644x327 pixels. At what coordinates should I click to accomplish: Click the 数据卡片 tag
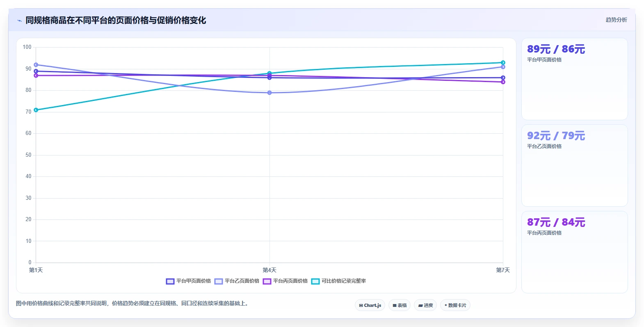click(x=455, y=305)
